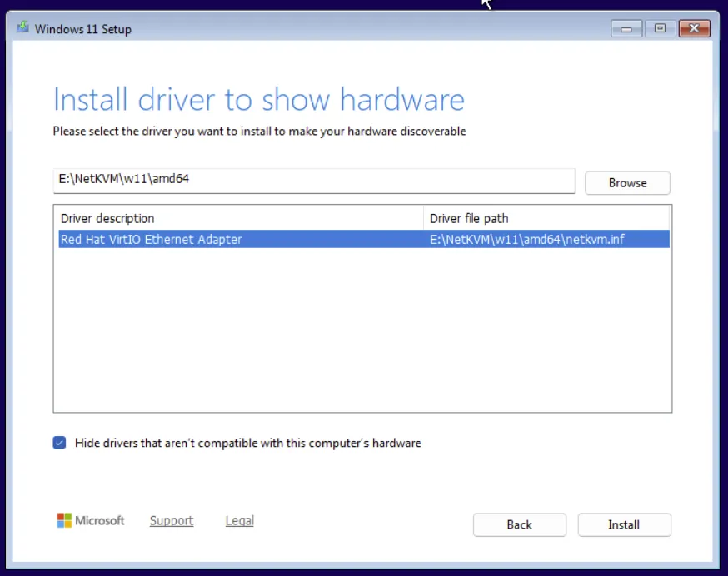Click the Driver description column header

(239, 218)
